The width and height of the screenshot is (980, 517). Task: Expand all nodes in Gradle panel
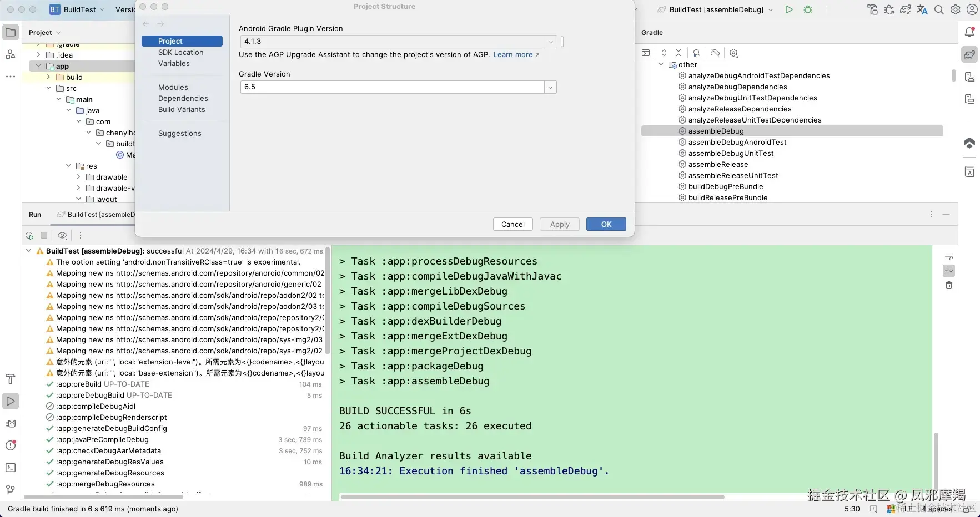pos(664,53)
